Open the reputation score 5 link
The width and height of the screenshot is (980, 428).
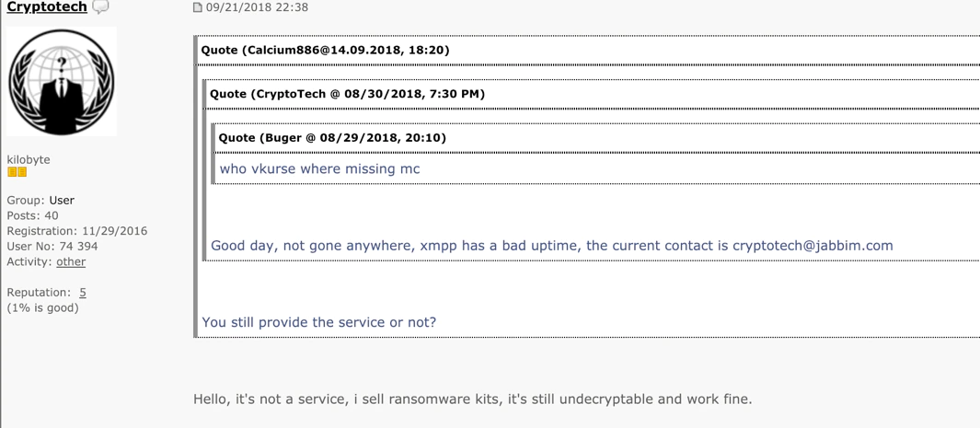tap(83, 293)
